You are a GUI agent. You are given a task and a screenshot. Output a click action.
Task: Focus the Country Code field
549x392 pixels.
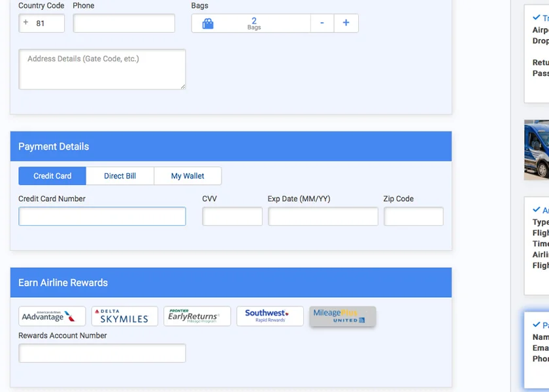pyautogui.click(x=42, y=23)
